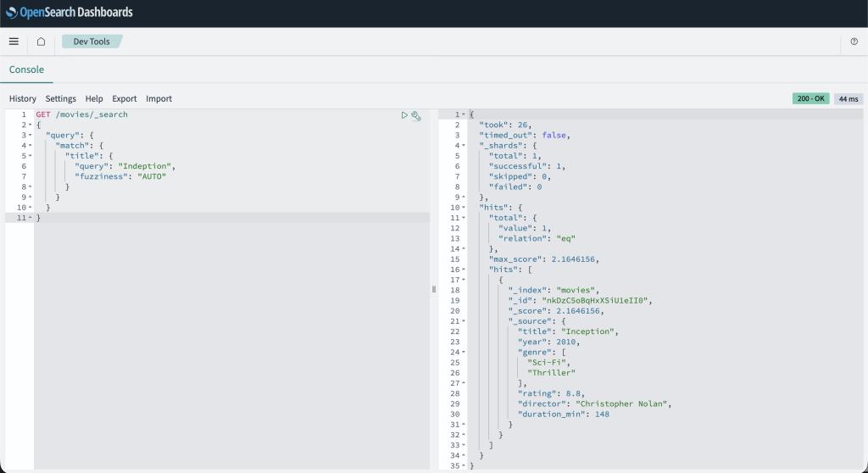The width and height of the screenshot is (868, 473).
Task: Open the help icon in top right
Action: tap(854, 42)
